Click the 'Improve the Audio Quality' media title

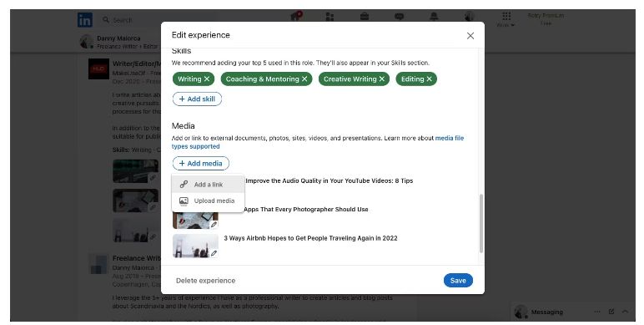click(330, 180)
